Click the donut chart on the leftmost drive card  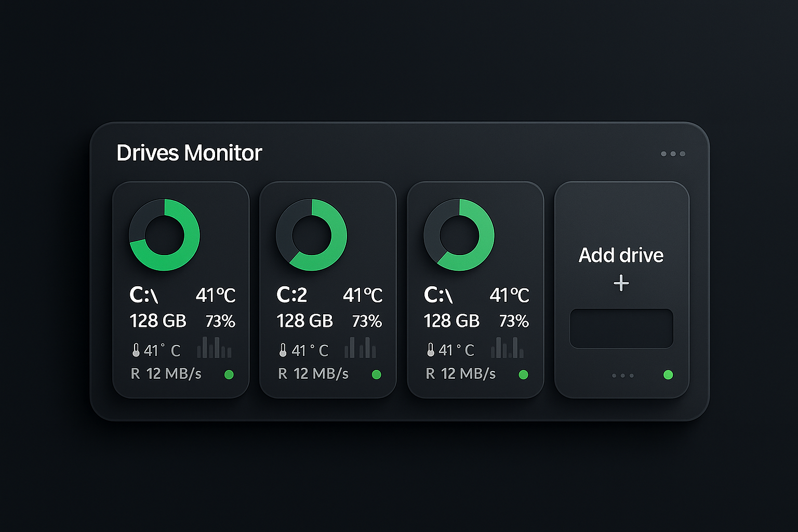coord(164,235)
